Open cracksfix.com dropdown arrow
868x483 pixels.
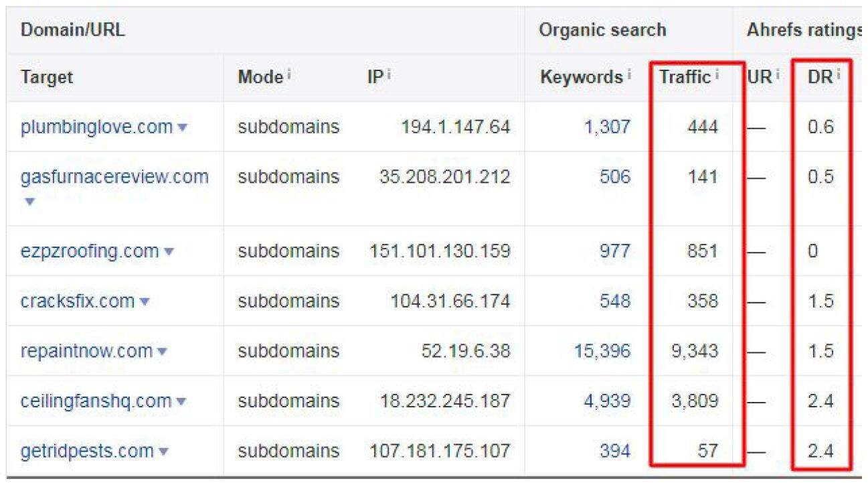pos(144,302)
